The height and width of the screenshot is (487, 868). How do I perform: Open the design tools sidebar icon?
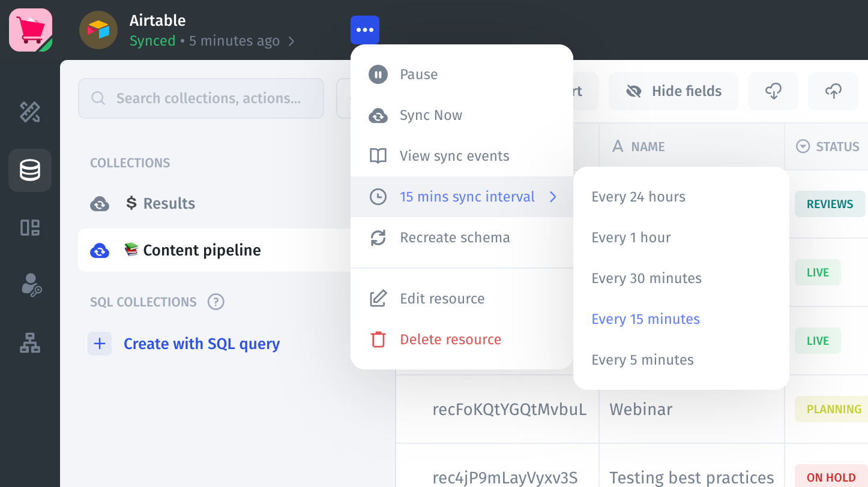[x=30, y=112]
